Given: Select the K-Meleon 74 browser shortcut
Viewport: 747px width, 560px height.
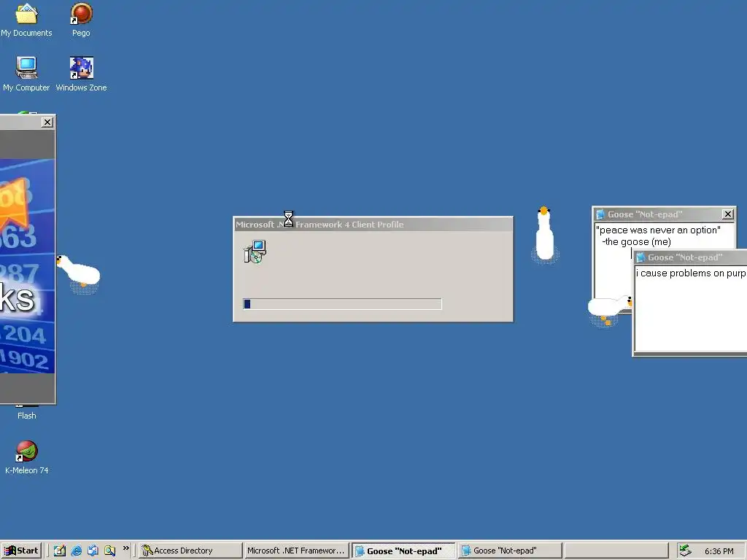Looking at the screenshot, I should coord(27,457).
